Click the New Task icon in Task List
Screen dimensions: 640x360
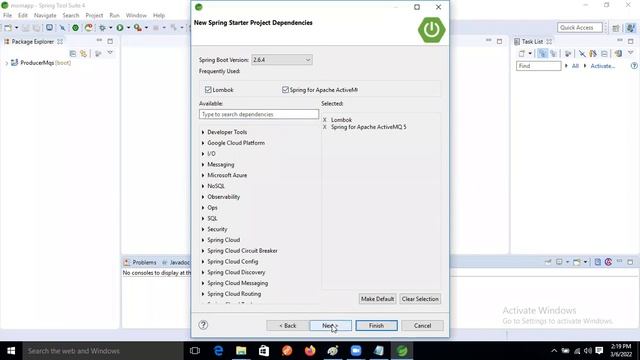pyautogui.click(x=522, y=53)
